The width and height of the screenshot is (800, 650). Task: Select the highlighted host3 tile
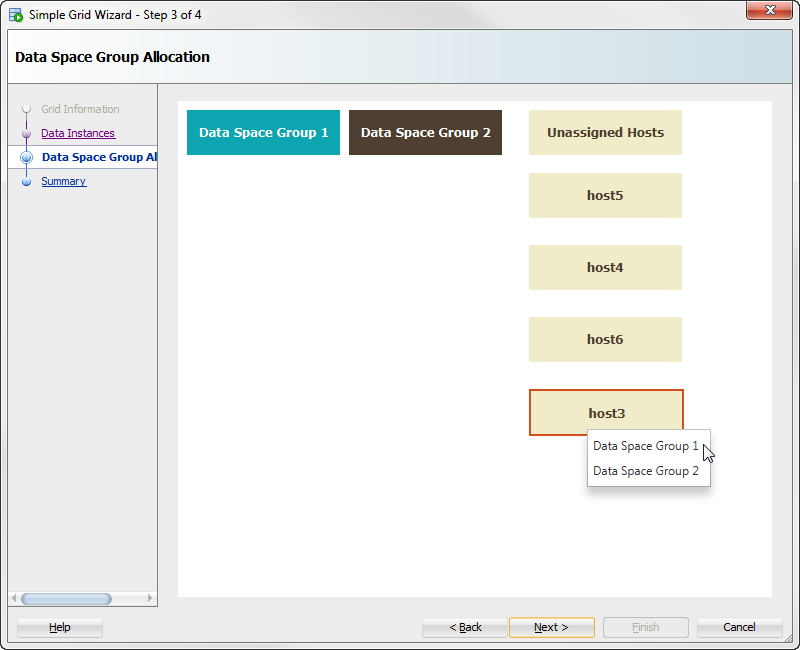point(606,412)
